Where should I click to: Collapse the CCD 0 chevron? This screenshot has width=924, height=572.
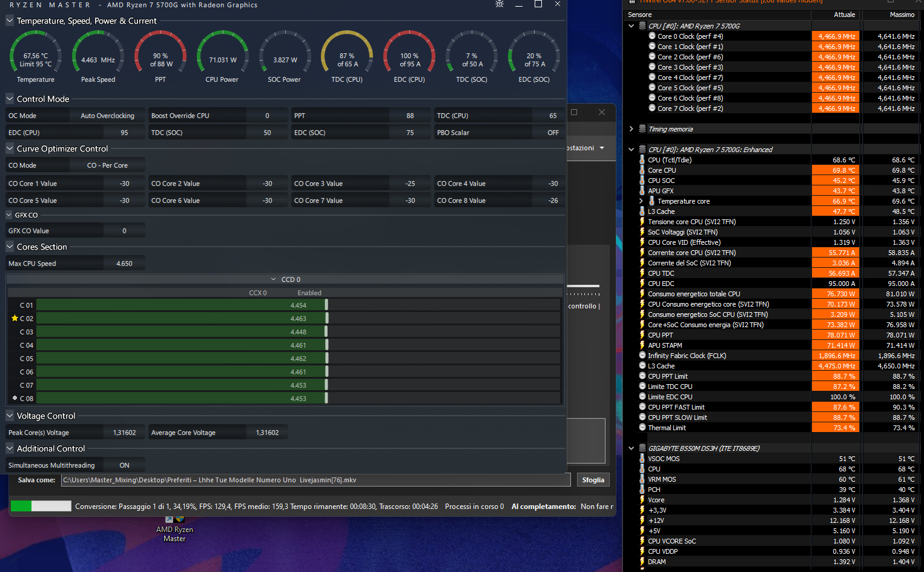coord(274,279)
